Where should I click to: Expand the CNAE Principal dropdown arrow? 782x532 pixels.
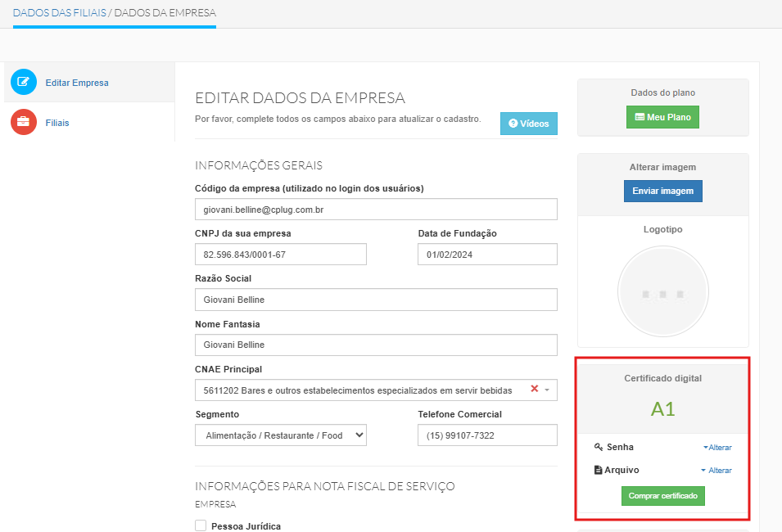pyautogui.click(x=547, y=390)
